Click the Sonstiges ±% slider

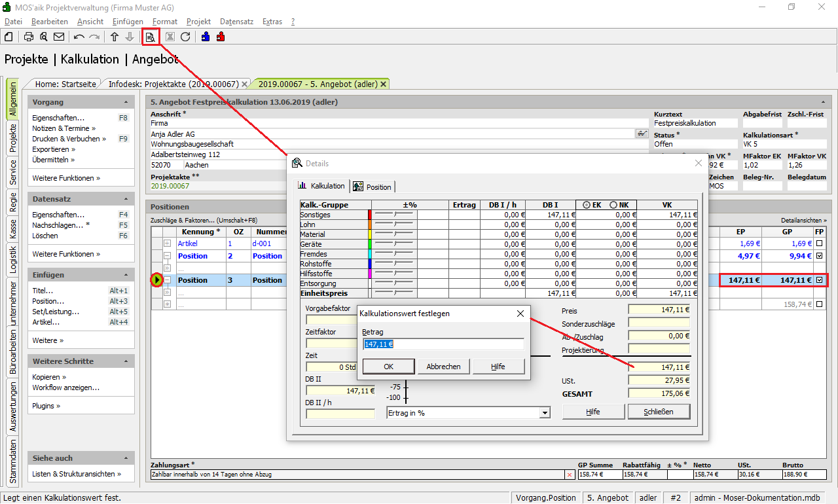[394, 215]
